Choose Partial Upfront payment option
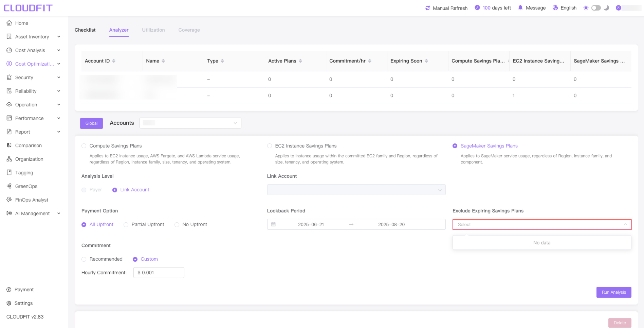The image size is (644, 328). tap(126, 225)
